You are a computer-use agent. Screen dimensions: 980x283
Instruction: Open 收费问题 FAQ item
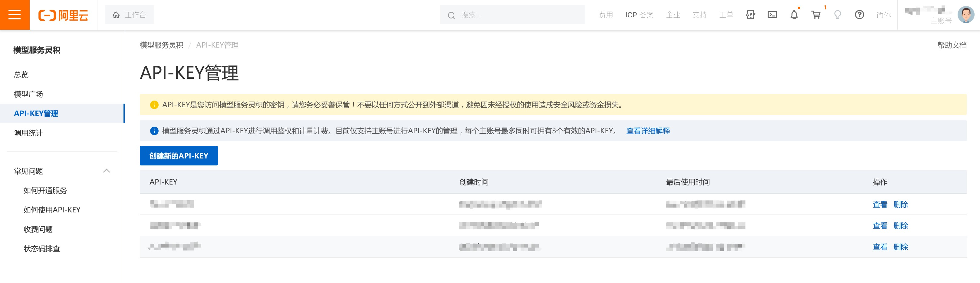coord(38,229)
